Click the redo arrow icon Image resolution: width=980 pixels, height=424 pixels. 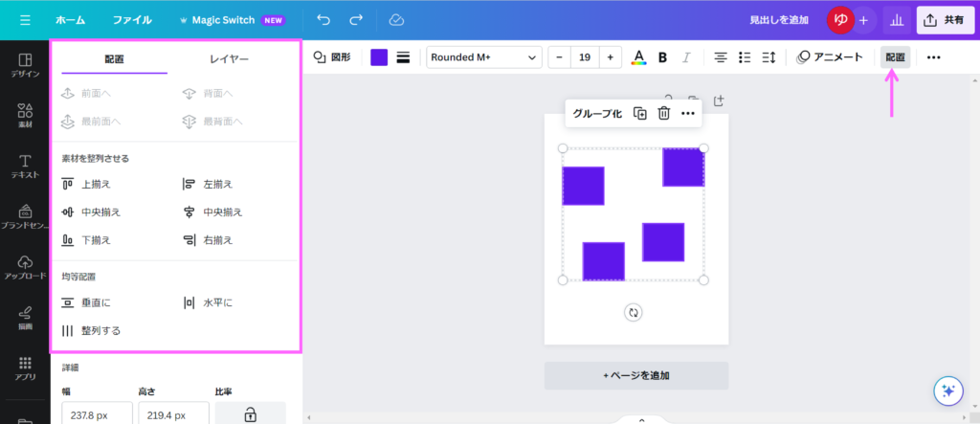(x=356, y=19)
